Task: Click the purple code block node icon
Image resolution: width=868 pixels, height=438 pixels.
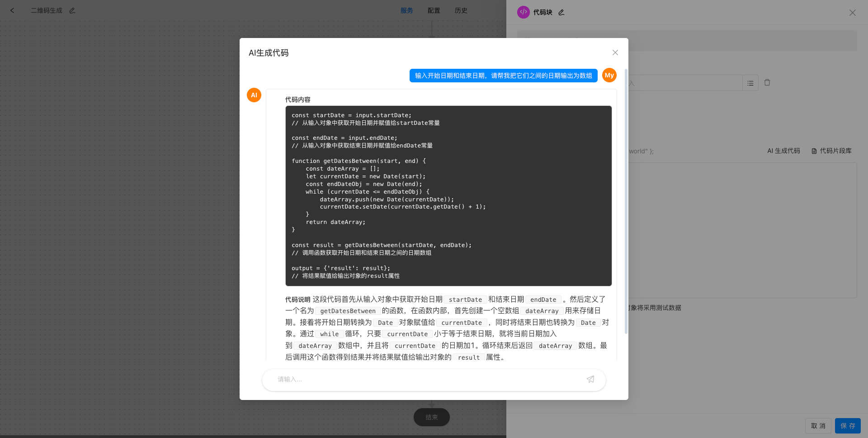Action: pos(523,12)
